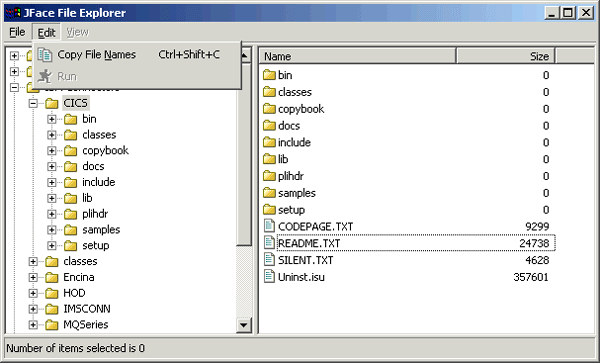Expand the Encina tree node

[x=33, y=277]
